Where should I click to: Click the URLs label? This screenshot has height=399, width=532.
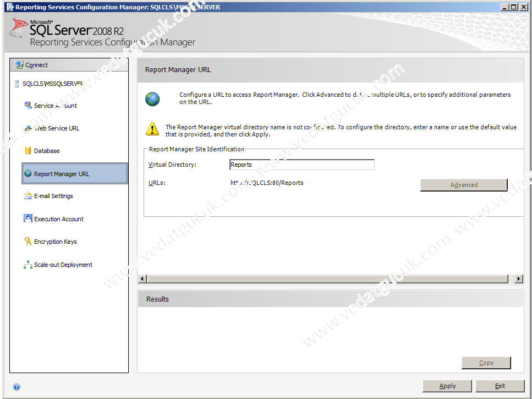(157, 183)
